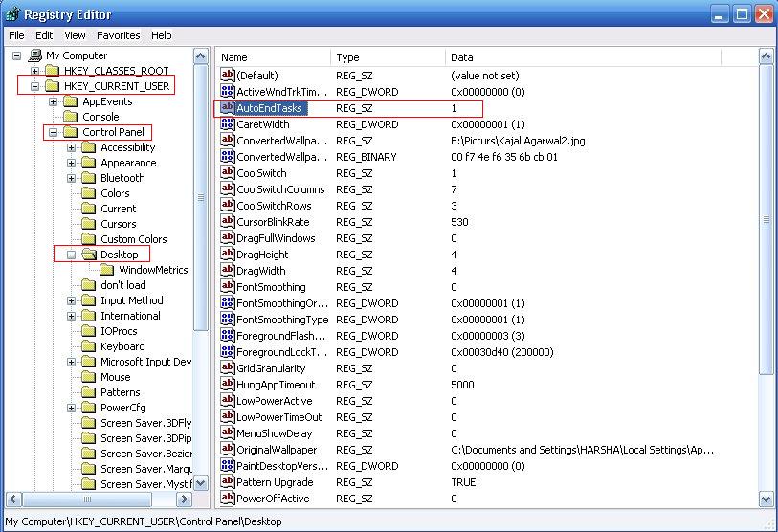The height and width of the screenshot is (532, 778).
Task: Click tree pane scroll down arrow
Action: tap(200, 482)
